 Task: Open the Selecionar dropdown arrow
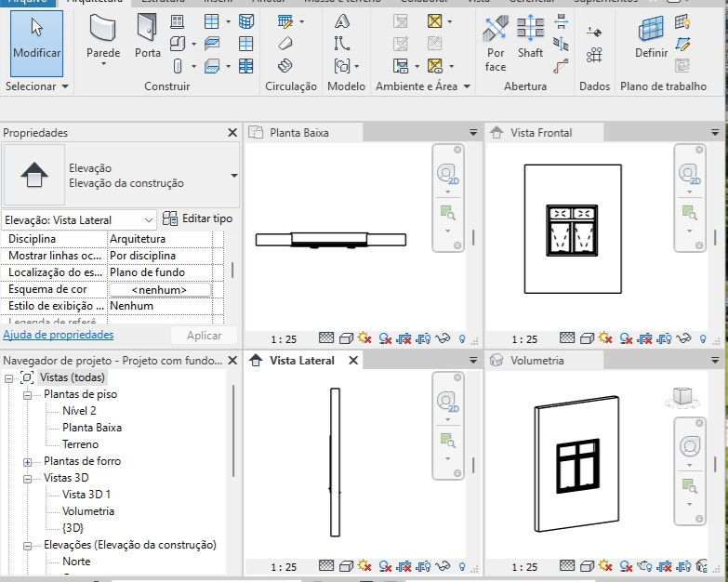click(x=65, y=86)
